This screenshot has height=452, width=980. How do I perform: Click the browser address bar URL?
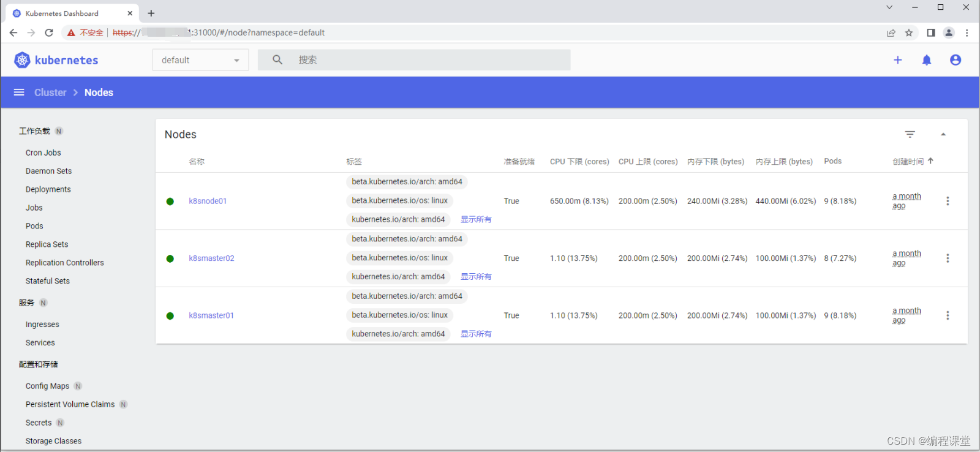click(219, 32)
